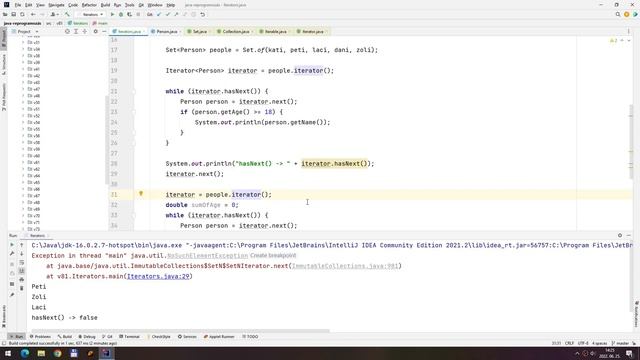Rerun the program from the Run panel play icon

coord(12,245)
